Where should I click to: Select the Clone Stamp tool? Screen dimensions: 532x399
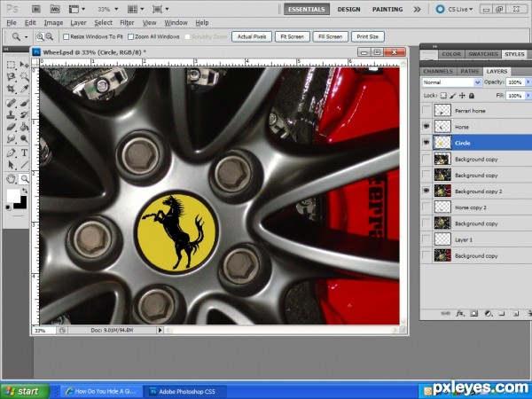[x=11, y=114]
